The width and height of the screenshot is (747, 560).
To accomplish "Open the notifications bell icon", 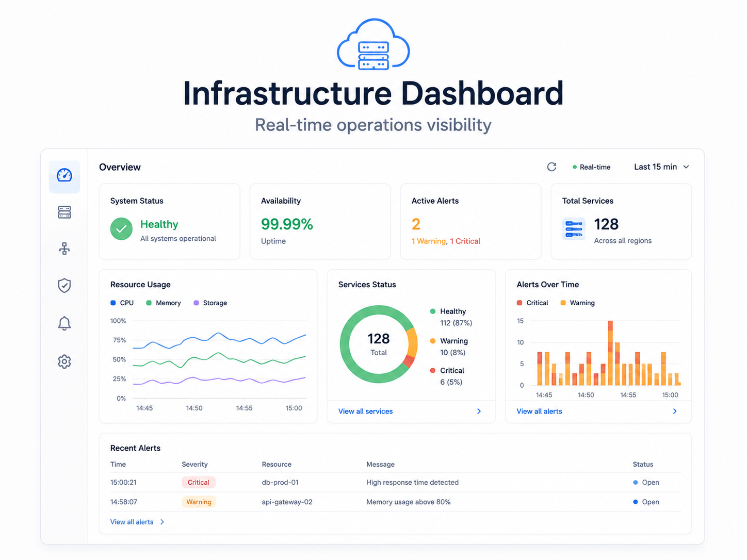I will [x=64, y=323].
